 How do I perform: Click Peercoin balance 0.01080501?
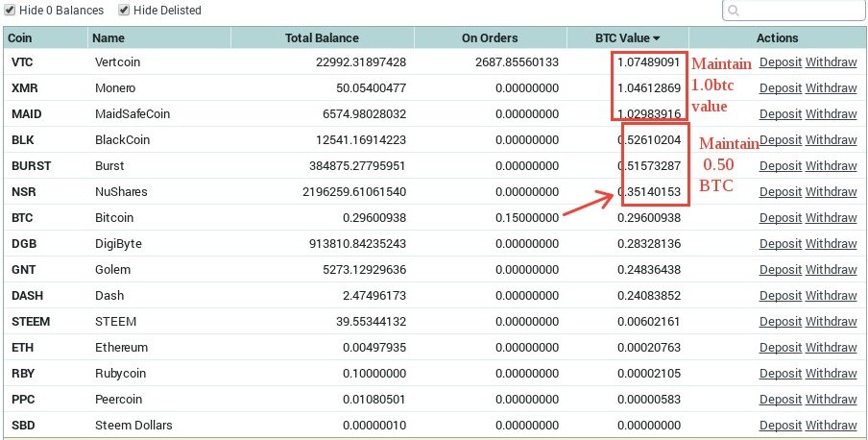(x=374, y=400)
